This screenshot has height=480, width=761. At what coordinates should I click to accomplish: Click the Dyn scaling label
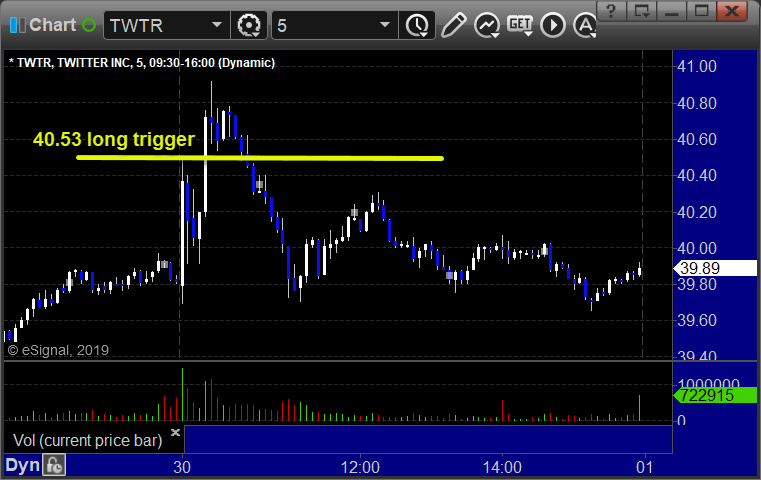22,465
